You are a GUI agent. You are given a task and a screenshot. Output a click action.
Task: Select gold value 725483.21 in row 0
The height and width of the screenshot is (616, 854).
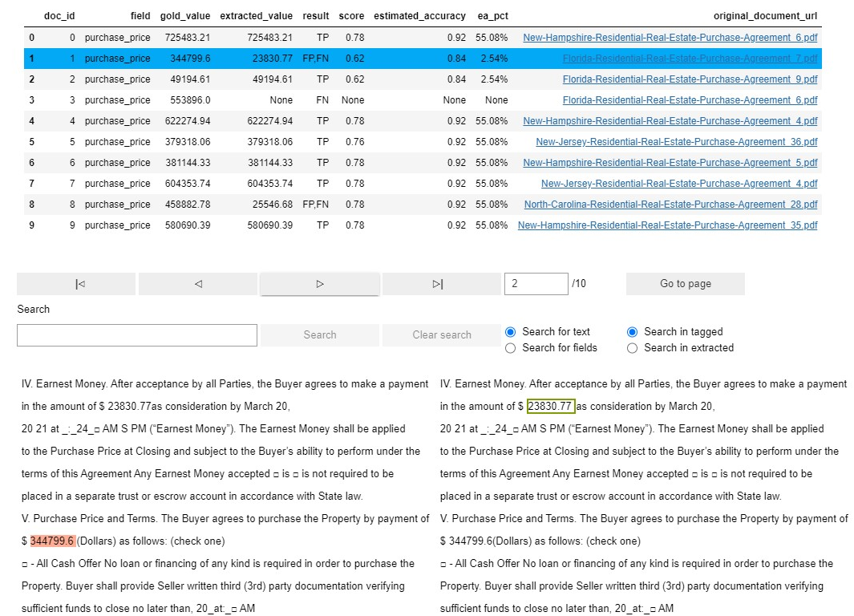[188, 38]
